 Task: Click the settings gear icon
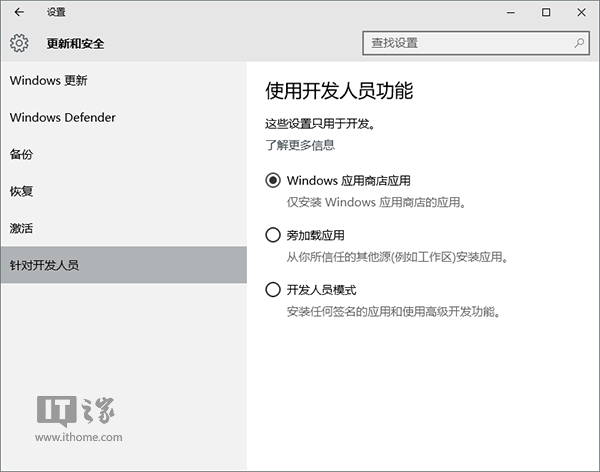pyautogui.click(x=19, y=43)
